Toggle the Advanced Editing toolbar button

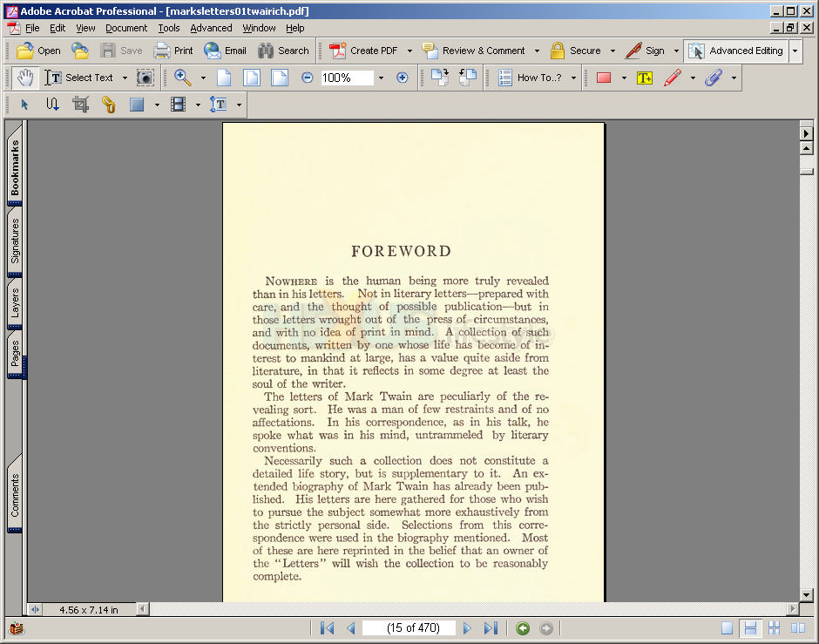735,51
